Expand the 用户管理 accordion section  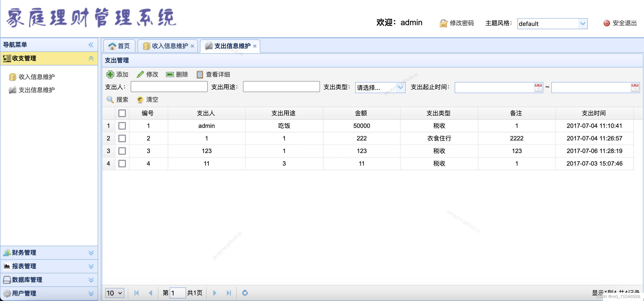pos(91,293)
